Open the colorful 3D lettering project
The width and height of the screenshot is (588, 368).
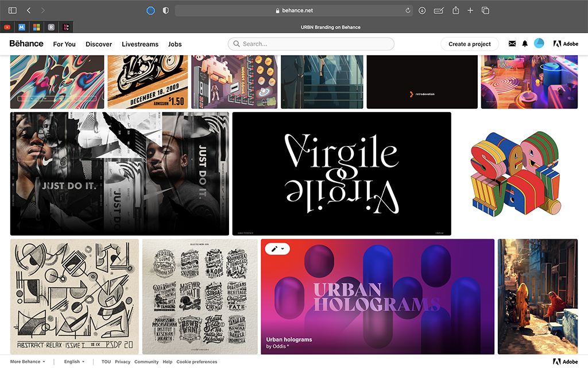point(516,174)
